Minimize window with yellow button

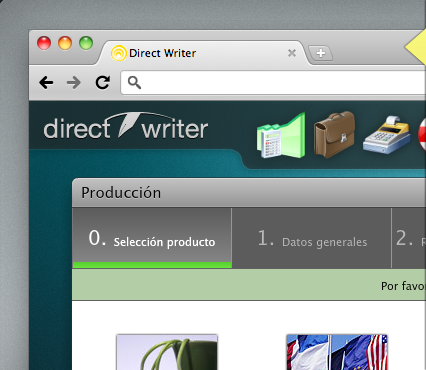65,43
